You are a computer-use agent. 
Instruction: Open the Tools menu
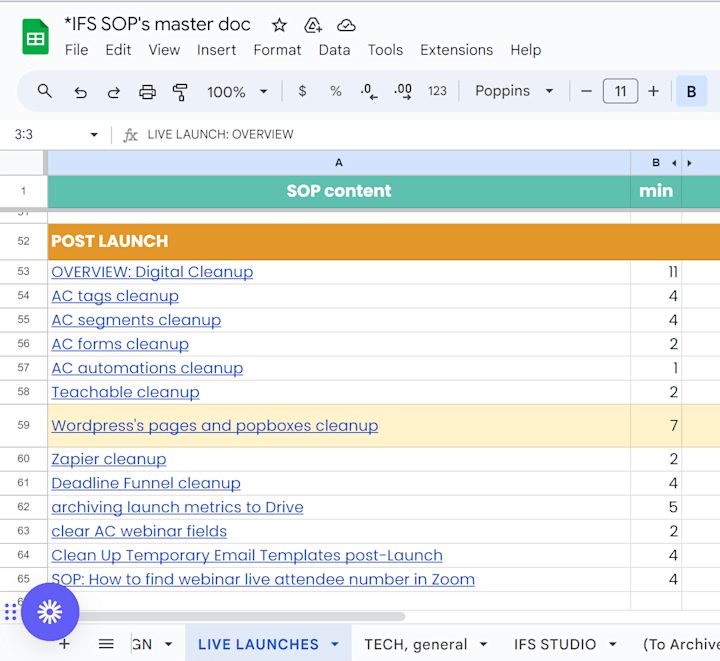click(x=385, y=50)
